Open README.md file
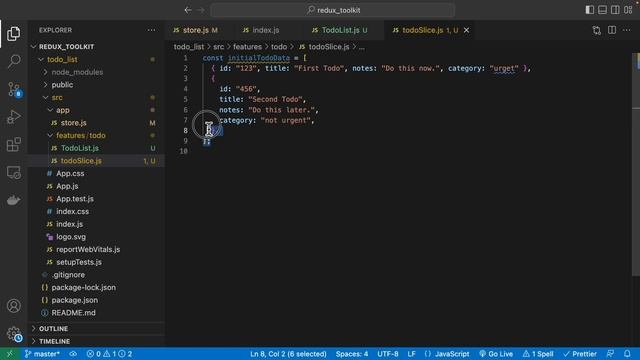The width and height of the screenshot is (640, 360). click(x=73, y=313)
